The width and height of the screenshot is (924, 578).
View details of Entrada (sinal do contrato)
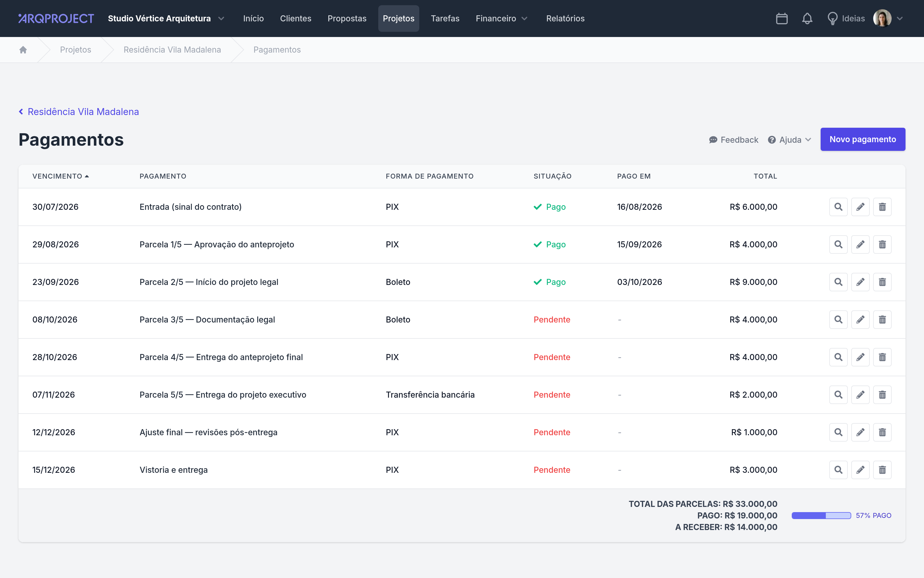click(x=838, y=207)
